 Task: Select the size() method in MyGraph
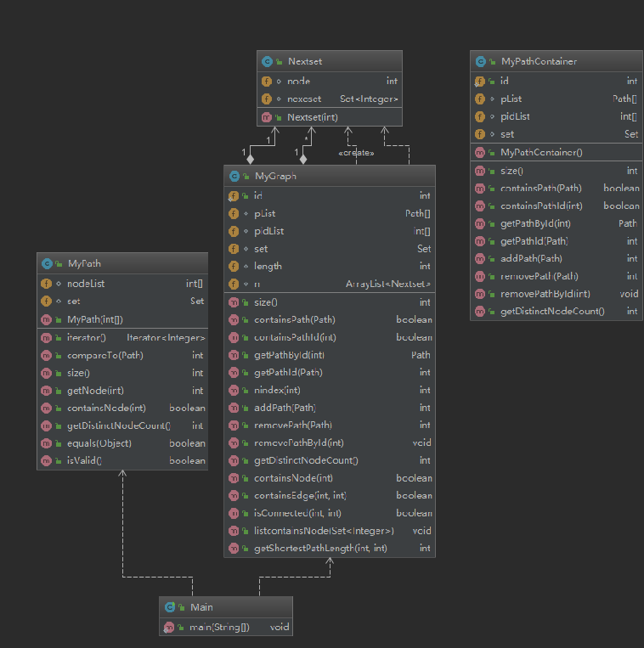click(266, 302)
